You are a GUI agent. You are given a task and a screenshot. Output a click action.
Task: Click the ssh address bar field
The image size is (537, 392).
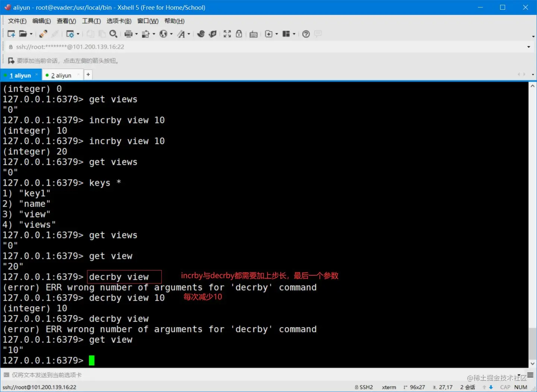tap(267, 47)
